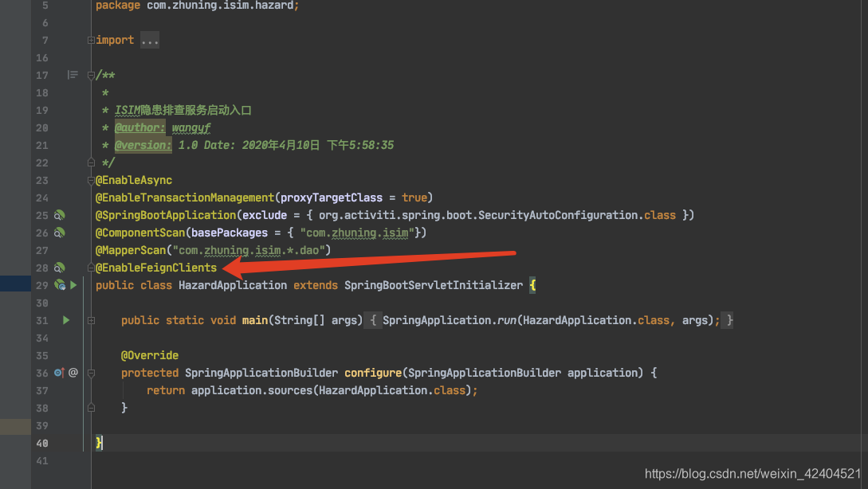The height and width of the screenshot is (489, 868).
Task: Collapse the Javadoc comment at line 17
Action: [x=91, y=75]
